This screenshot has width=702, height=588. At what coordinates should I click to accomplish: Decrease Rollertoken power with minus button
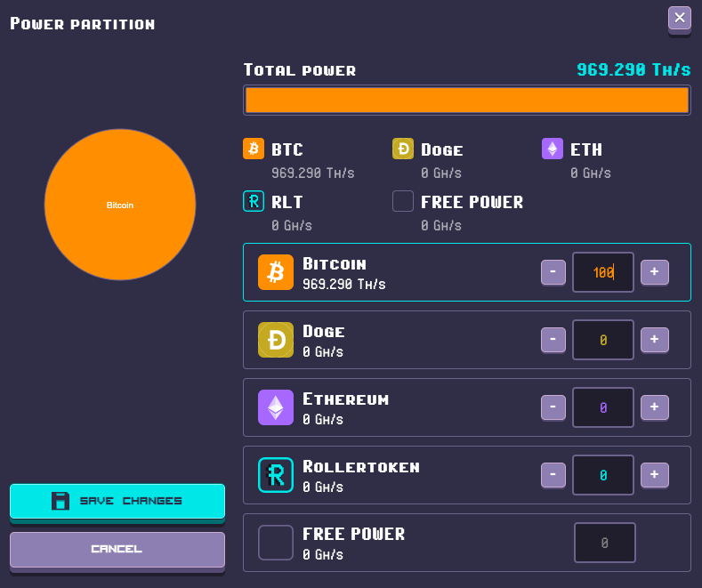(553, 474)
